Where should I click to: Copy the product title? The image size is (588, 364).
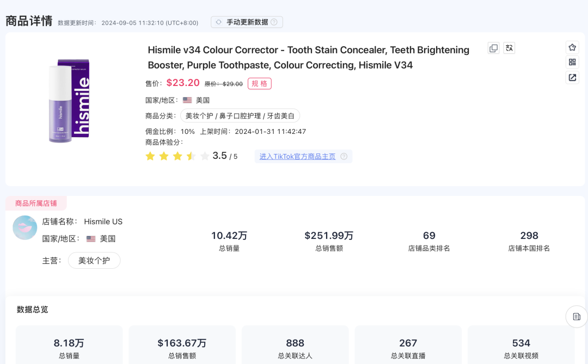(x=493, y=48)
